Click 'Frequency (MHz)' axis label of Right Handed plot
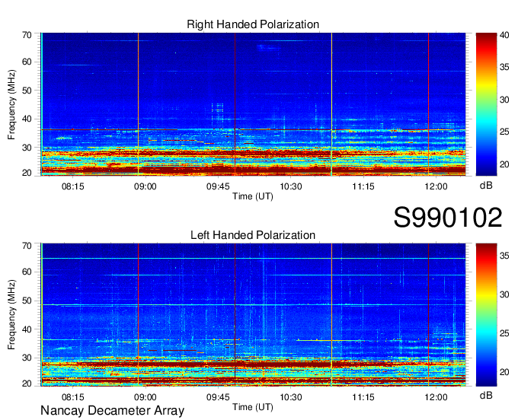Viewport: 518px width, 420px height. pos(11,104)
